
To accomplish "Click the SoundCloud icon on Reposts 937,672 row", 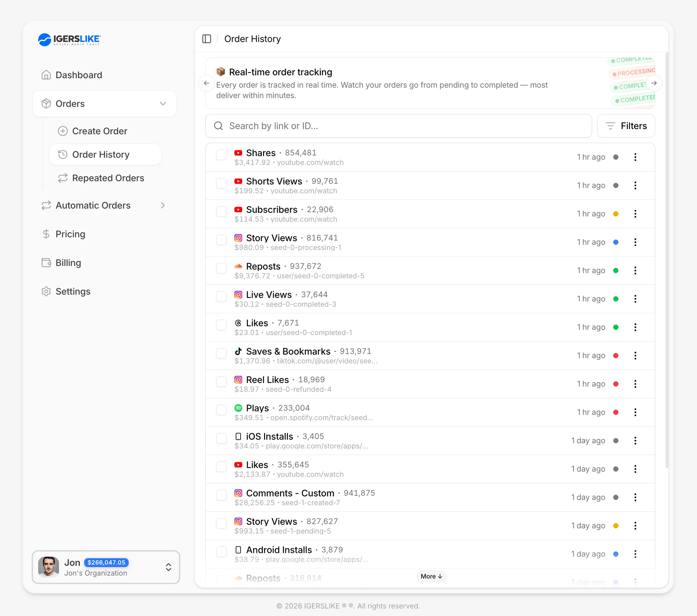I will click(238, 266).
